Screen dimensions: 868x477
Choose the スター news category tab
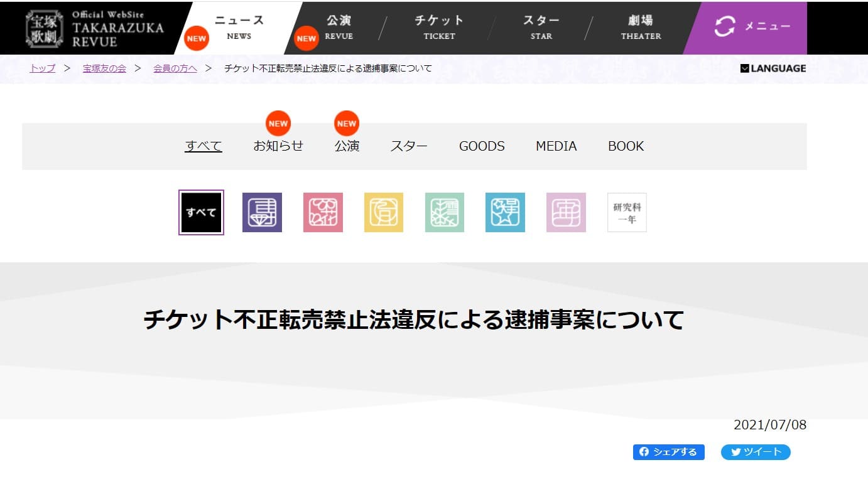pos(409,146)
